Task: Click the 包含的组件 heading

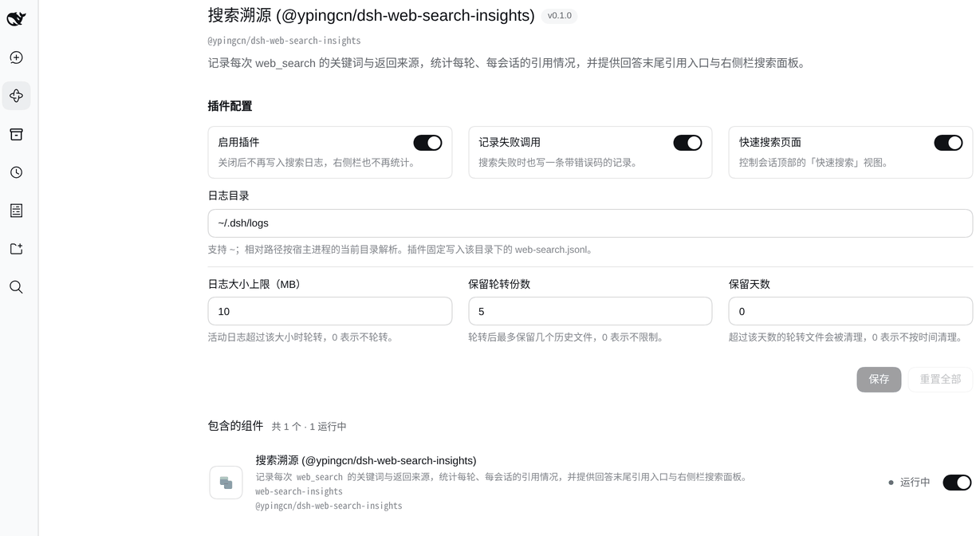Action: point(235,426)
